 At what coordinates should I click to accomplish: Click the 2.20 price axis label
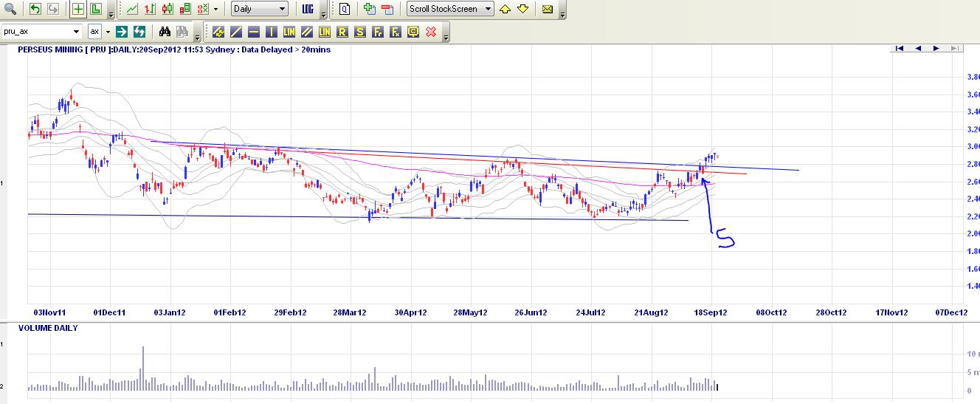coord(973,216)
